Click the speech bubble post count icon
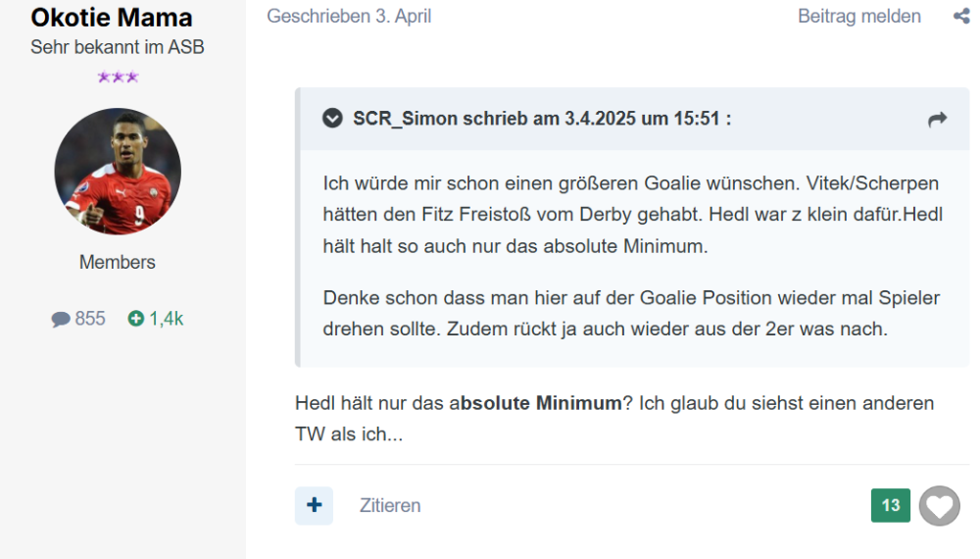The image size is (980, 559). [61, 319]
